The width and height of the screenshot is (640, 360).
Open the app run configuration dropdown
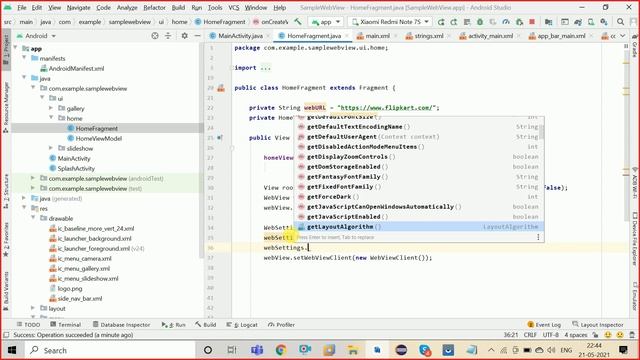(326, 22)
